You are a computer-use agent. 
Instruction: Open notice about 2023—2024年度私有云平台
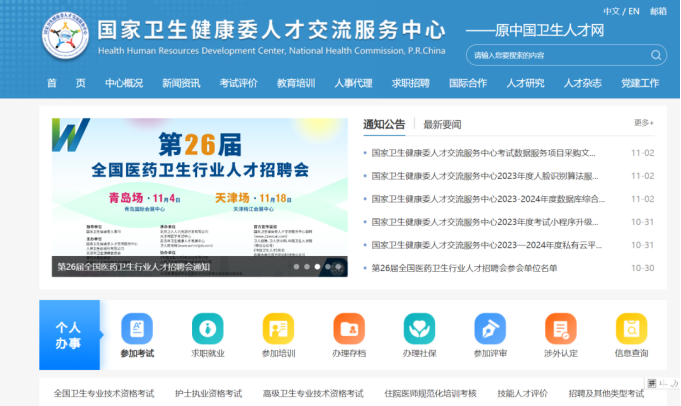(x=486, y=245)
